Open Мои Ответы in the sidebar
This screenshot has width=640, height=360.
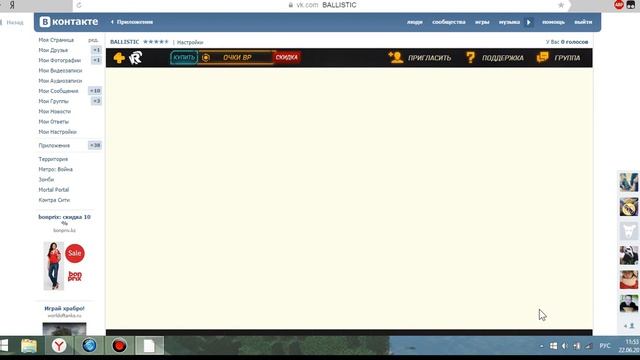(53, 122)
